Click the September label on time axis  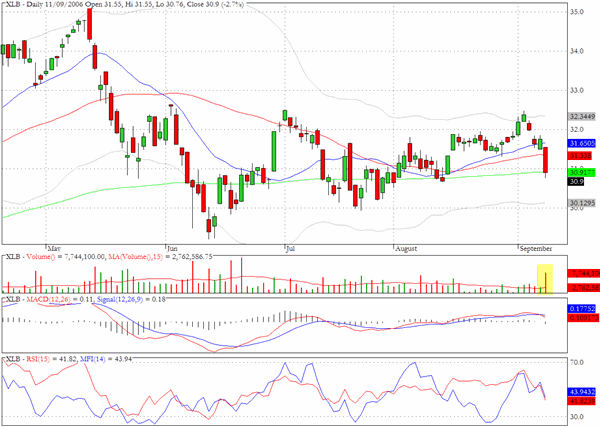tap(536, 249)
